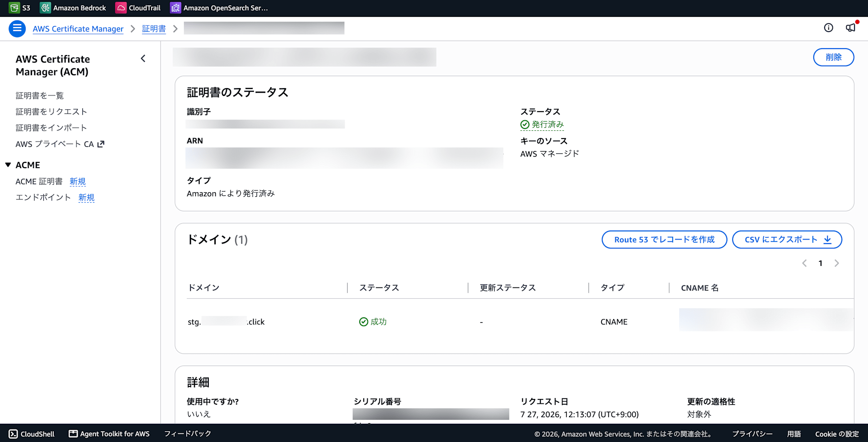The image size is (868, 442).
Task: Open the Amazon Bedrock shortcut icon
Action: coord(45,8)
